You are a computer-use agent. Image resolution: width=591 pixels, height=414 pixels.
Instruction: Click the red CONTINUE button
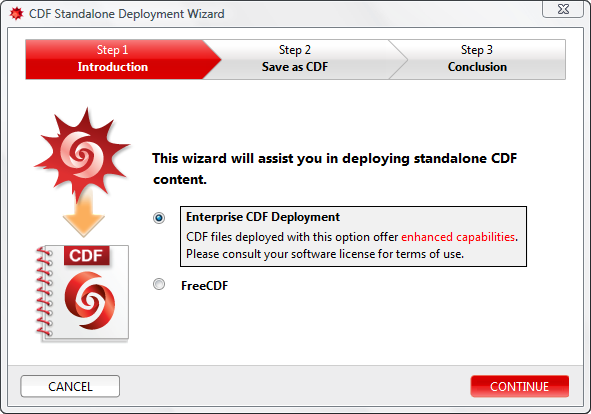pos(519,386)
